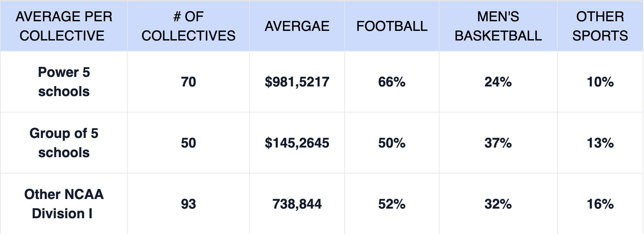Select the $981,5217 average cell
Viewport: 644px width, 234px height.
tap(297, 82)
